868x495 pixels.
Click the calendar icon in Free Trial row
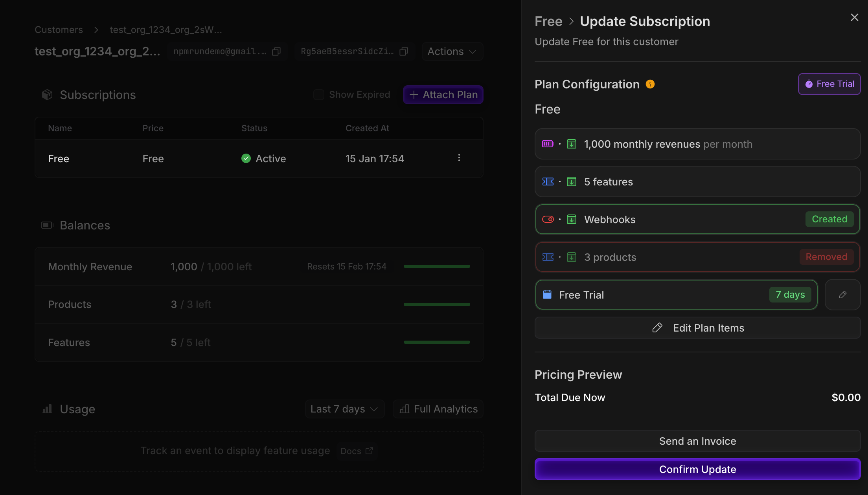pos(547,295)
